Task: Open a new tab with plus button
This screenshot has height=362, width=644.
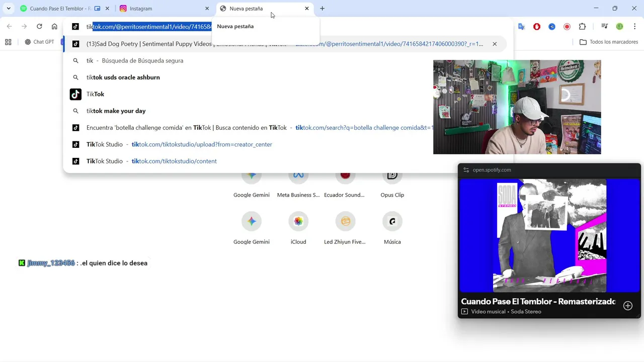Action: click(x=323, y=9)
